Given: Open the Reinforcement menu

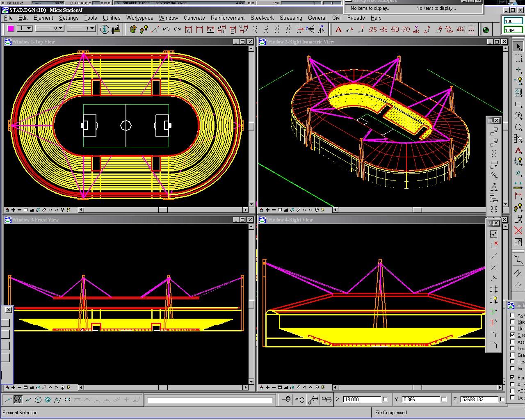Looking at the screenshot, I should click(x=227, y=18).
